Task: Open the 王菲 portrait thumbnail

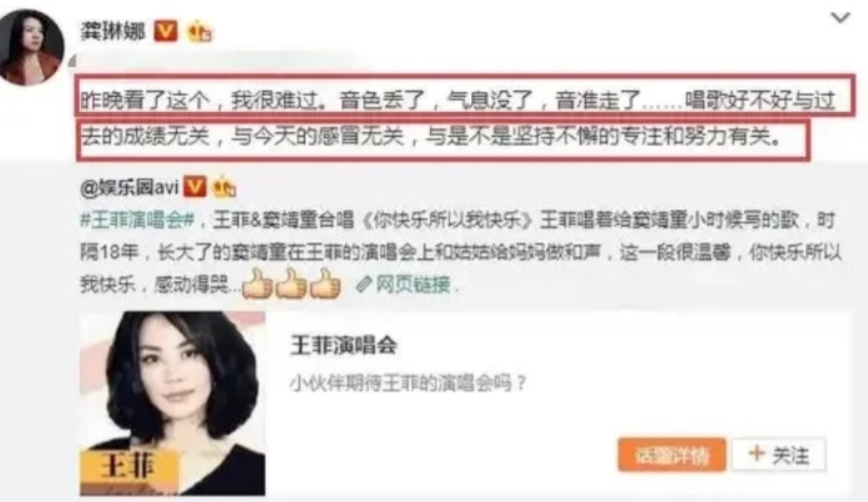Action: click(x=173, y=403)
